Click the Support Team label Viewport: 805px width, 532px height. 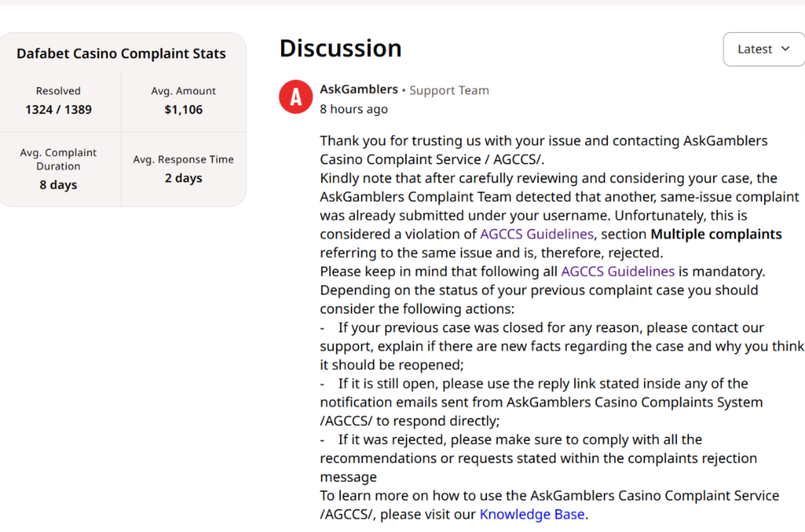(x=449, y=90)
